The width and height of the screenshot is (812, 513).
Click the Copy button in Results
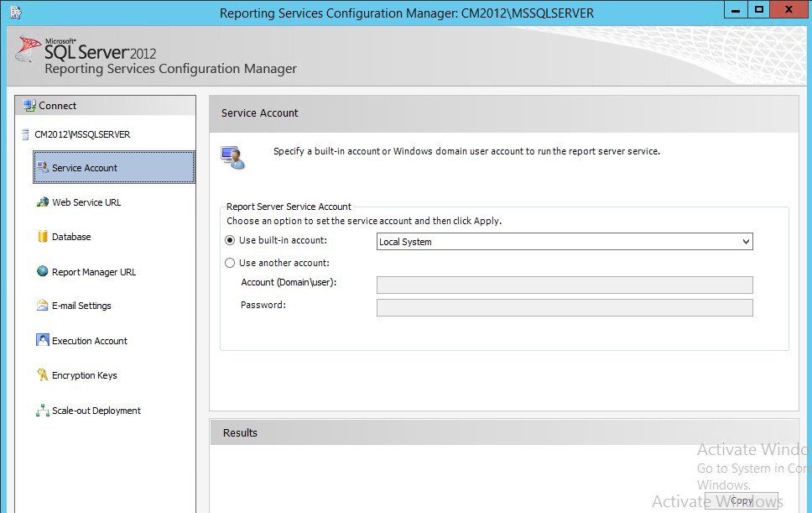click(742, 501)
